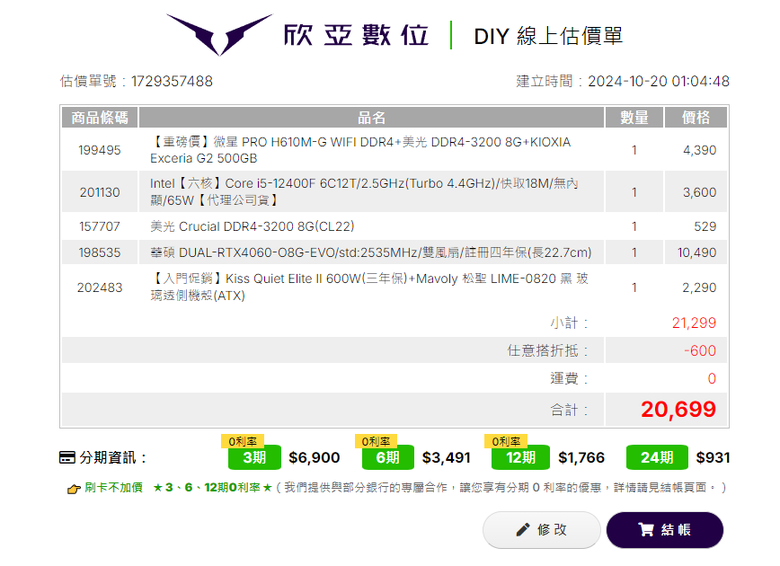
Task: Select the 3期 installment badge
Action: click(x=254, y=458)
